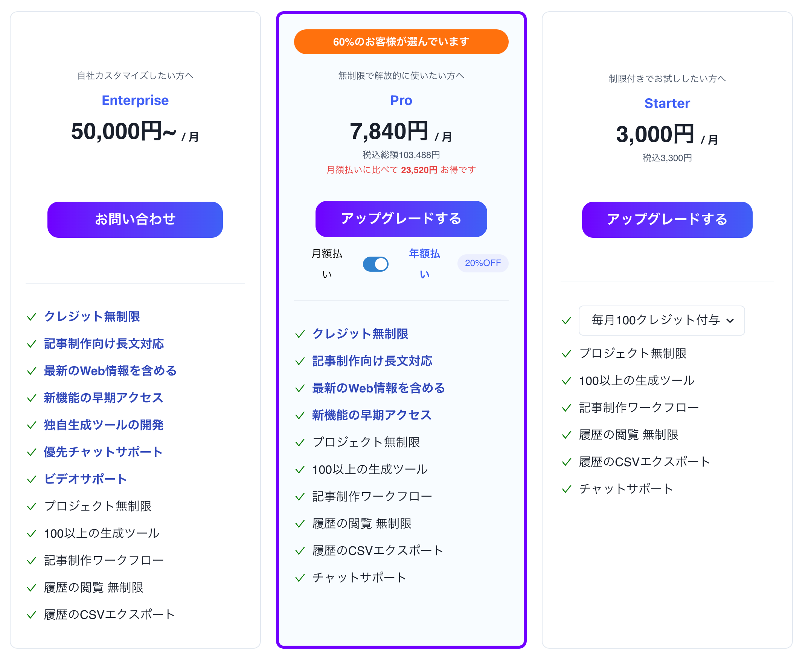Click checkmark beside the Starter credits dropdown

567,321
